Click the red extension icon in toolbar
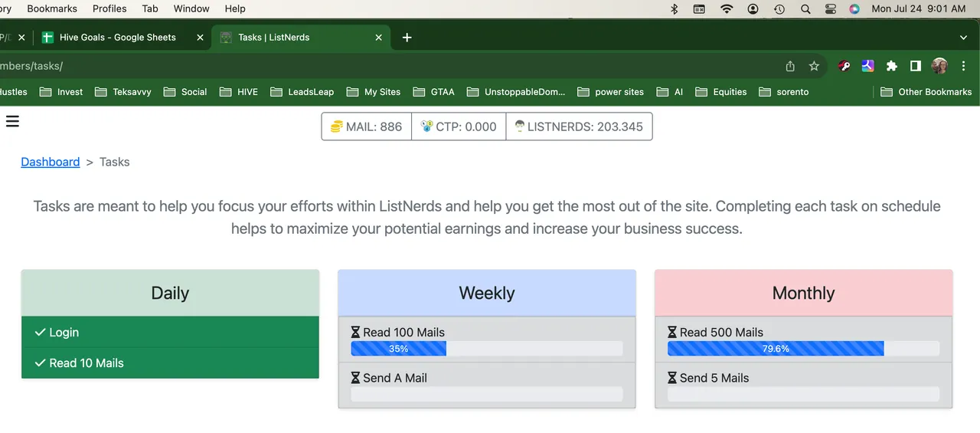Image resolution: width=980 pixels, height=433 pixels. click(x=844, y=67)
